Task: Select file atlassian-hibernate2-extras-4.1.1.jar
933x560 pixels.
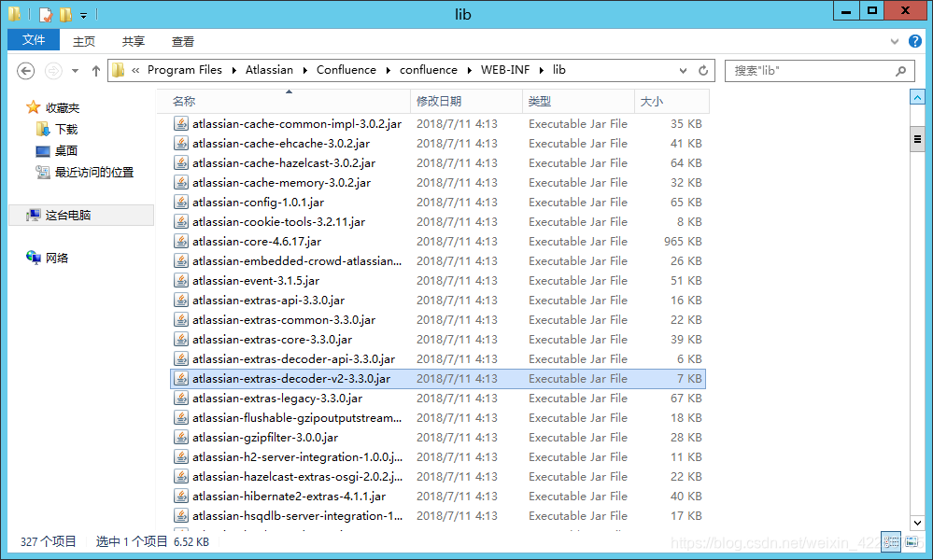Action: [289, 497]
